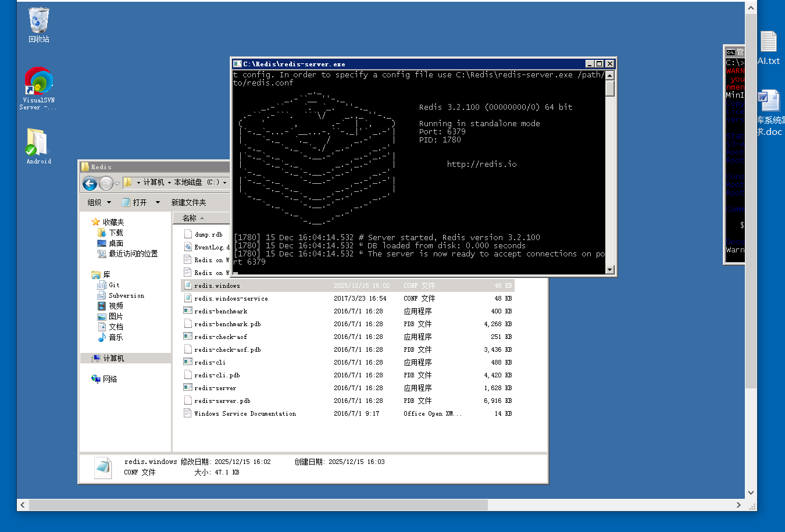Select redis-check-aof.pdb file
Screen dimensions: 785x532
(x=348, y=349)
